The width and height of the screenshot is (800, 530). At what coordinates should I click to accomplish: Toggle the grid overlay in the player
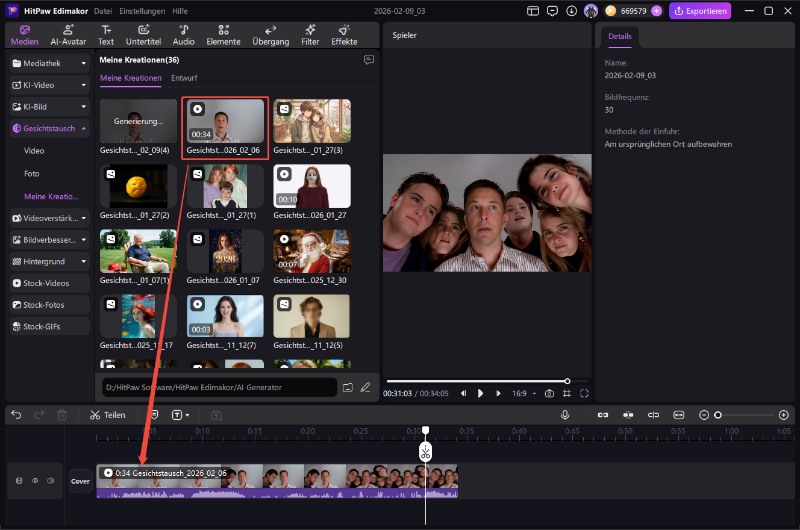point(567,394)
